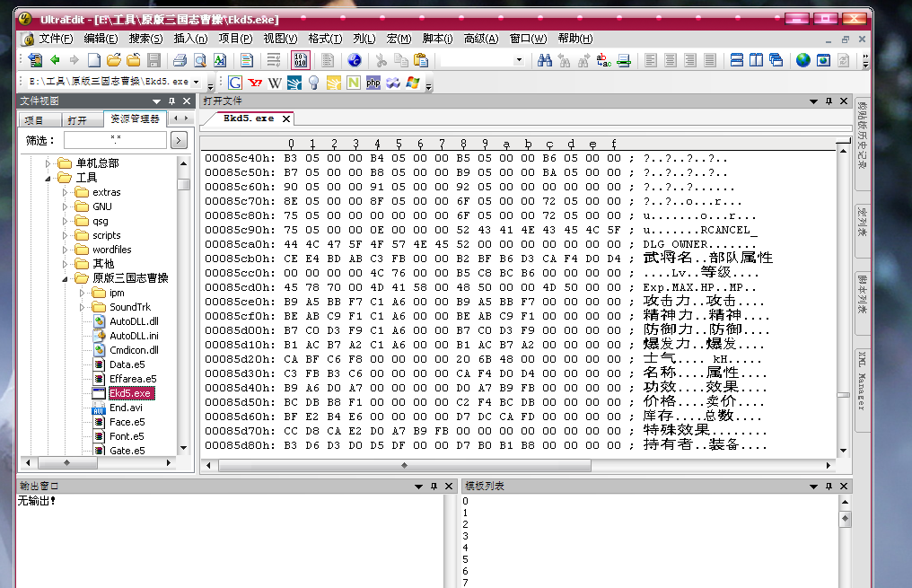The height and width of the screenshot is (588, 912).
Task: Open the file path dropdown arrow
Action: click(196, 82)
